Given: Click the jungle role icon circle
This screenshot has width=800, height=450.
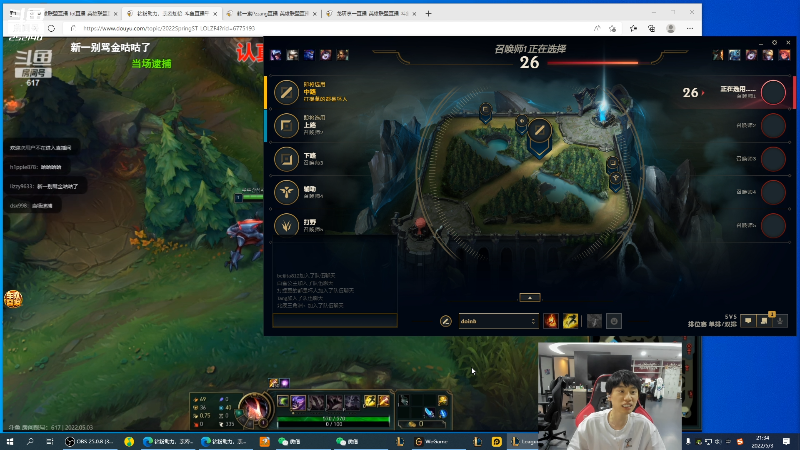Looking at the screenshot, I should 286,225.
